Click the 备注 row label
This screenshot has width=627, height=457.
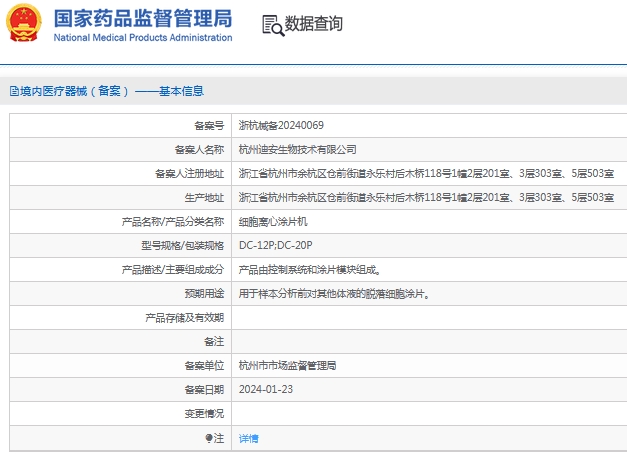coord(214,342)
